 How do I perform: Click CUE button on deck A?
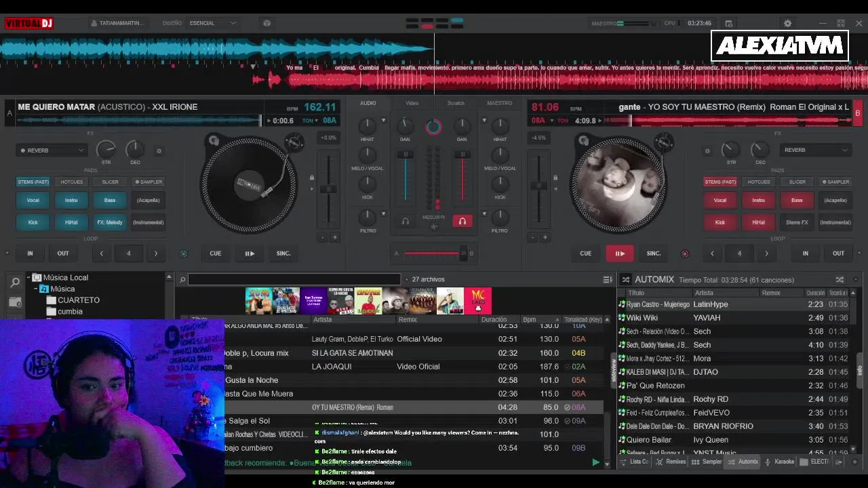tap(215, 253)
